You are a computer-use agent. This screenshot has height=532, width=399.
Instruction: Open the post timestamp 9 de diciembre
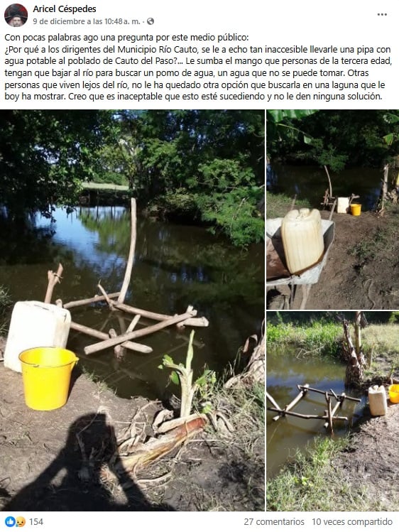(87, 21)
